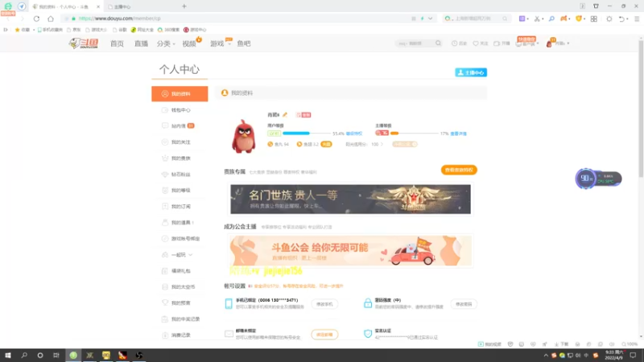Go to 首页 in top nav

[117, 43]
